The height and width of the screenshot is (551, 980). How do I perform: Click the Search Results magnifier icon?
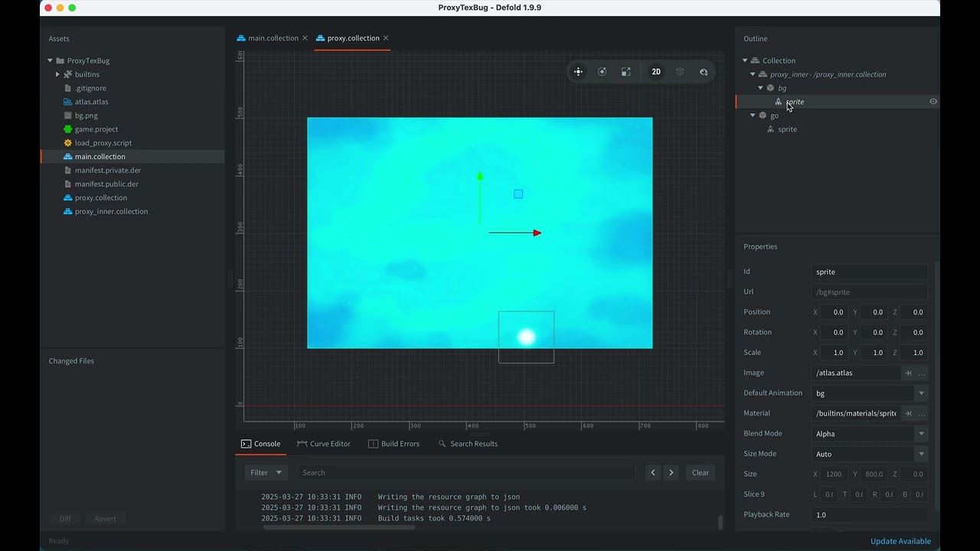click(442, 444)
